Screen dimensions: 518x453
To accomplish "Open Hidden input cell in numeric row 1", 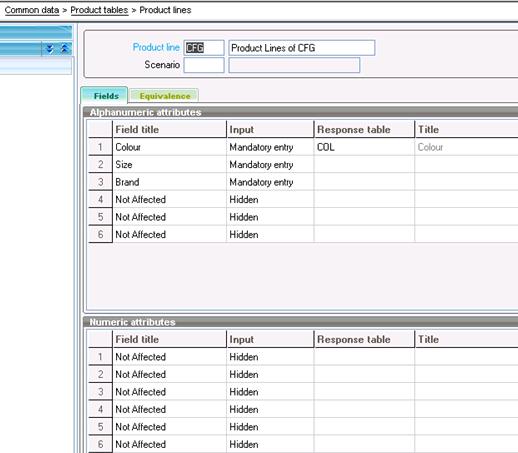I will [270, 357].
